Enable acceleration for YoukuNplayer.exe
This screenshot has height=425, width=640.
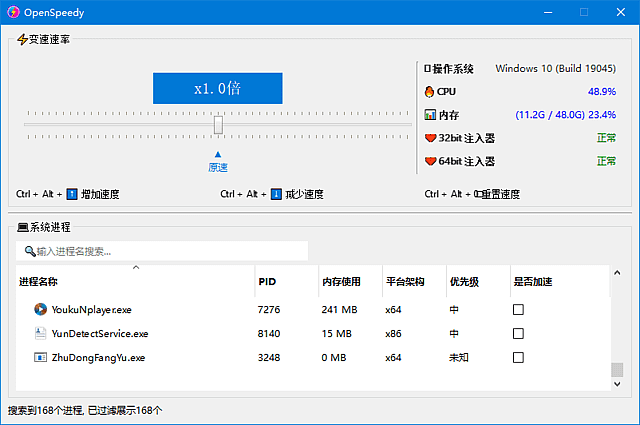pos(518,310)
